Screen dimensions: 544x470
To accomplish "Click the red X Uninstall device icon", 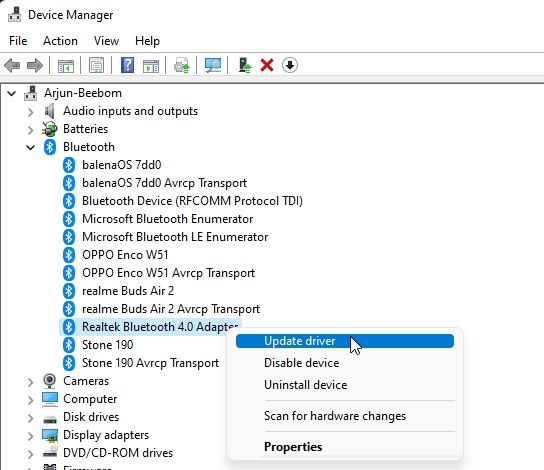I will click(267, 65).
